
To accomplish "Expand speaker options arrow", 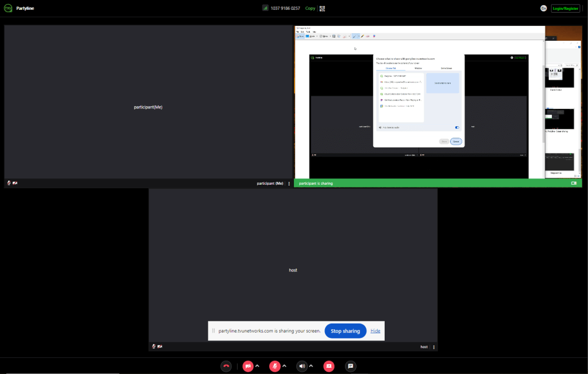I will point(311,366).
